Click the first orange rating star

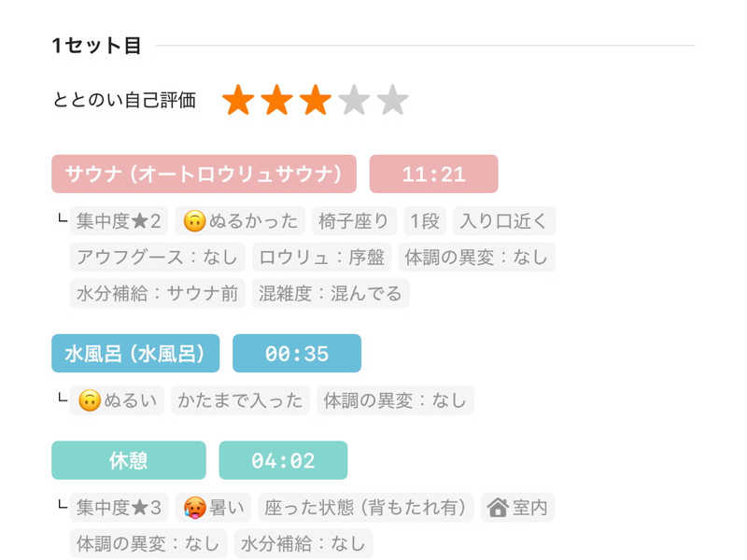238,100
